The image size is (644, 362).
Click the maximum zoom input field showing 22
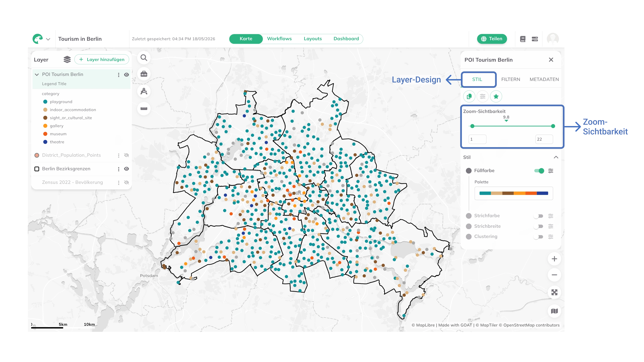544,139
